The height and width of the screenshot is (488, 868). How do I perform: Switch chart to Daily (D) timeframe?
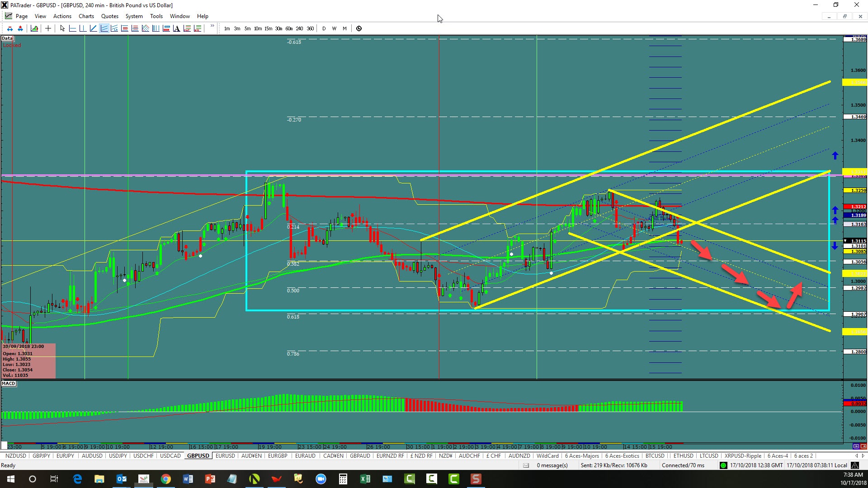point(324,28)
